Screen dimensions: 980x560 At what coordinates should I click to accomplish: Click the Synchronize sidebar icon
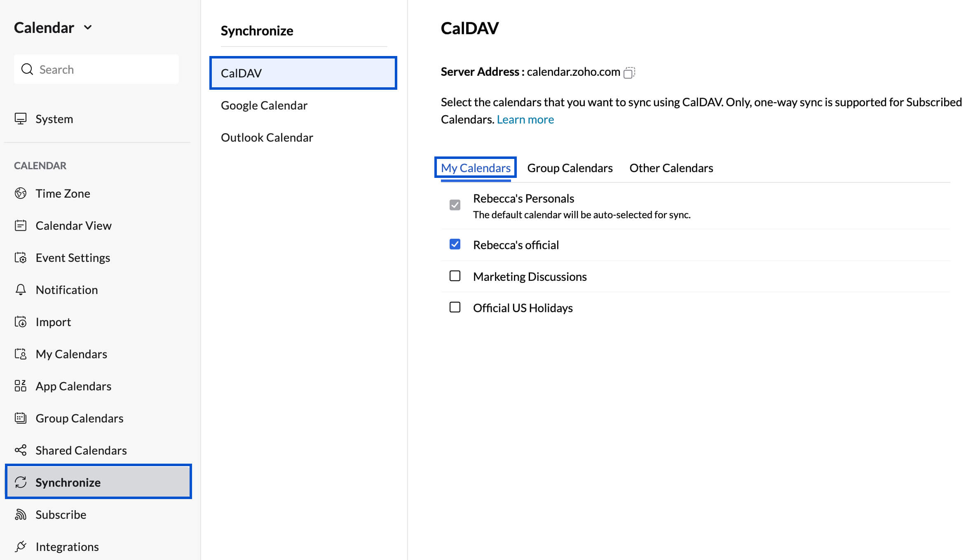tap(21, 482)
